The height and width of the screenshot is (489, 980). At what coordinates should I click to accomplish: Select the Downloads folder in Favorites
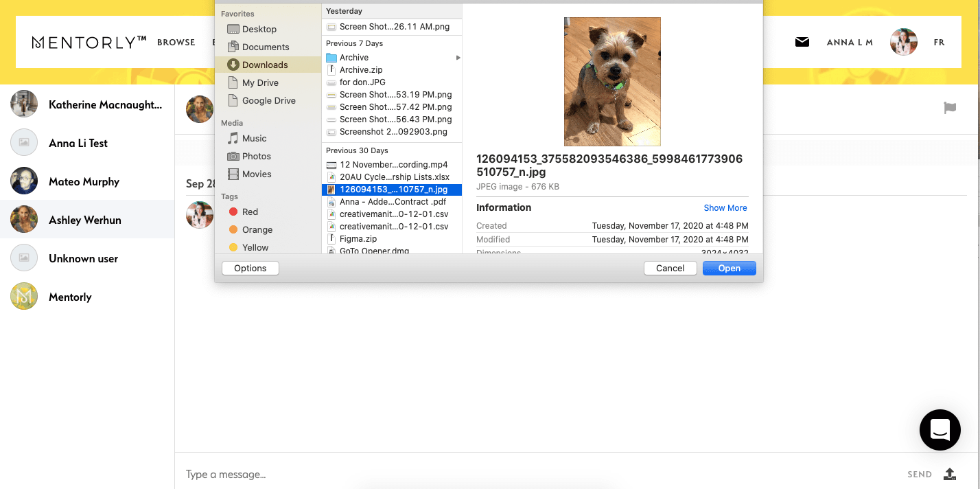point(264,65)
